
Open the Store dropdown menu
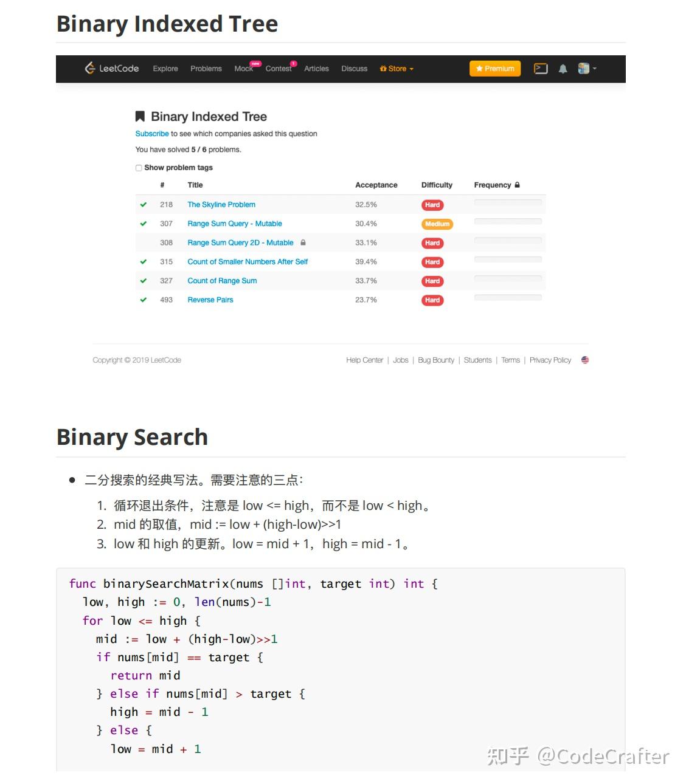(396, 68)
